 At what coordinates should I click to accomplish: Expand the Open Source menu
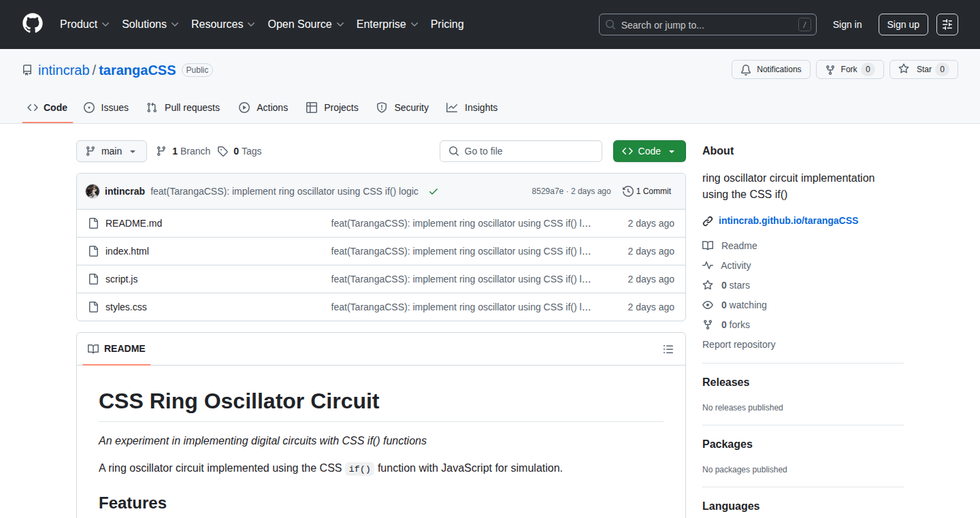306,24
